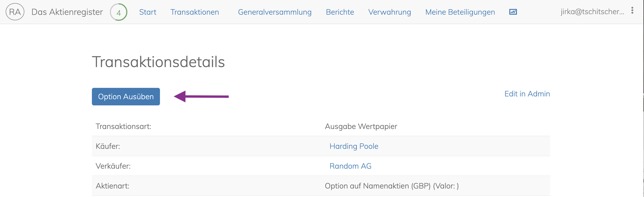Open the Generalversammlung section
The image size is (644, 197).
pos(275,12)
